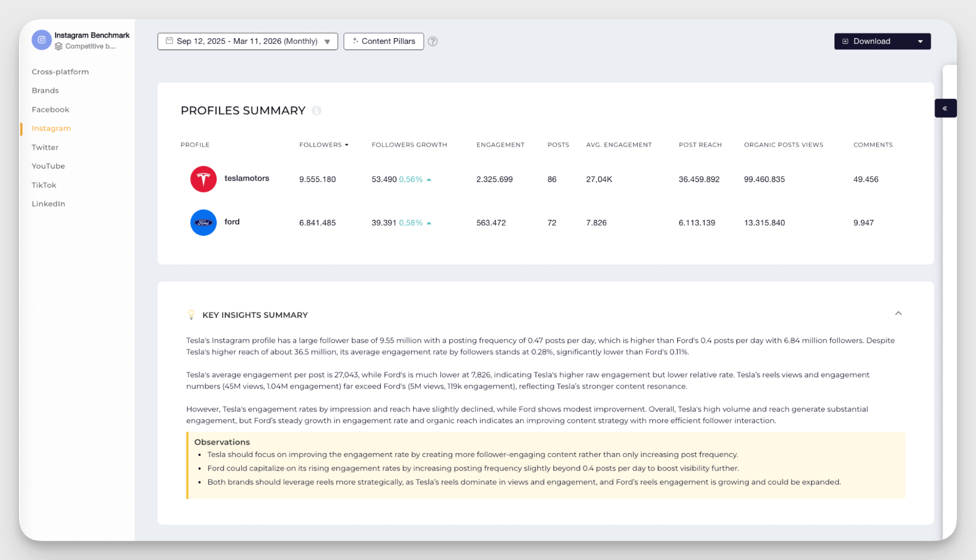Image resolution: width=976 pixels, height=560 pixels.
Task: Open the TikTok section in sidebar
Action: (x=44, y=185)
